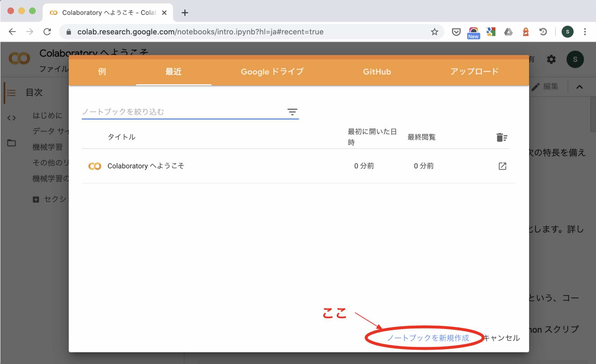596x364 pixels.
Task: Open the Colab account avatar S
Action: (575, 59)
